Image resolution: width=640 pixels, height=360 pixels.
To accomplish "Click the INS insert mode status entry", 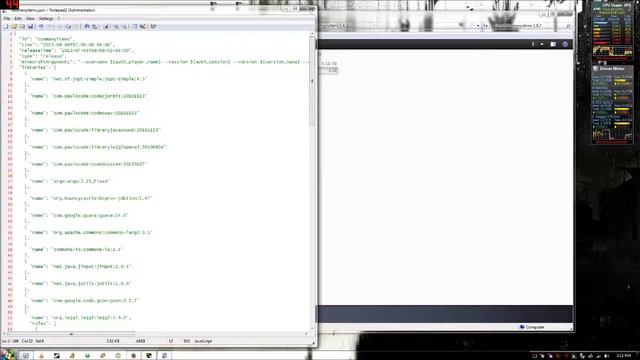I will click(x=187, y=341).
